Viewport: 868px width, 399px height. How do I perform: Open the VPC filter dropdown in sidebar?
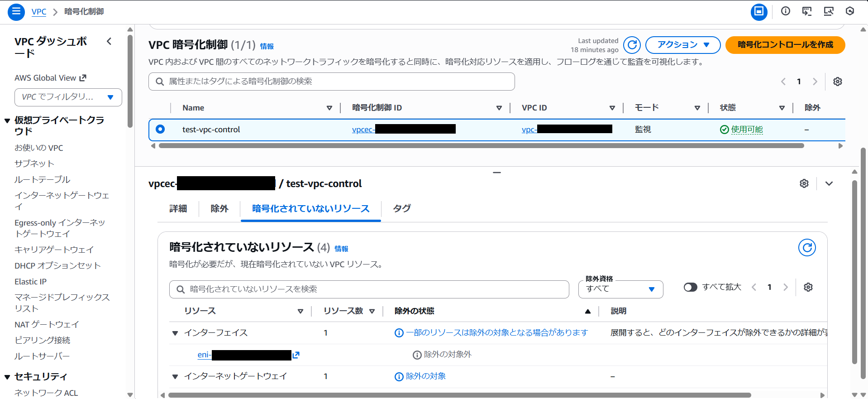pyautogui.click(x=68, y=97)
